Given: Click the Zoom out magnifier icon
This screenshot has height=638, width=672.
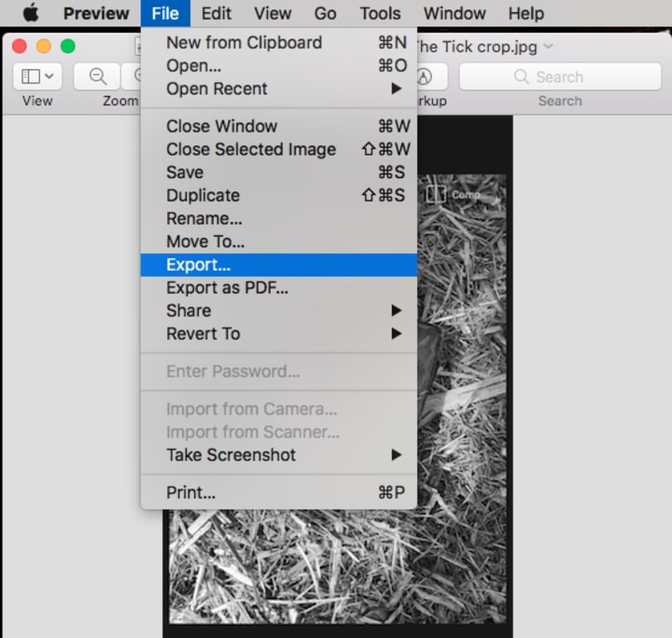Looking at the screenshot, I should (97, 76).
